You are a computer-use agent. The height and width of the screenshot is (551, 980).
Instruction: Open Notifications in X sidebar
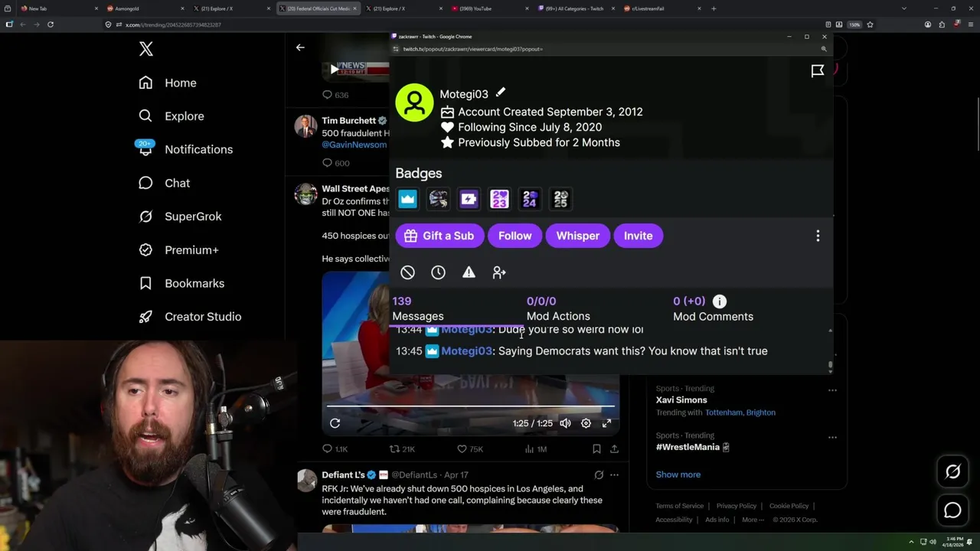tap(186, 149)
